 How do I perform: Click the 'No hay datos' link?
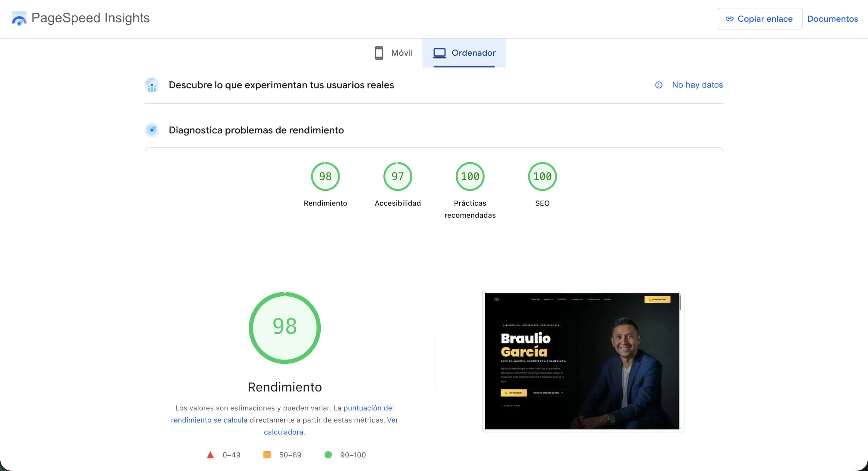[x=697, y=85]
